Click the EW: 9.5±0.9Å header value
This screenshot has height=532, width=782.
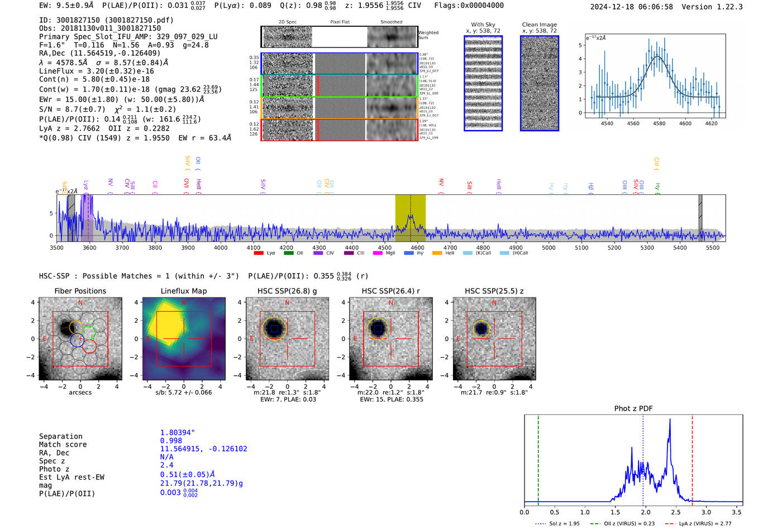point(66,6)
